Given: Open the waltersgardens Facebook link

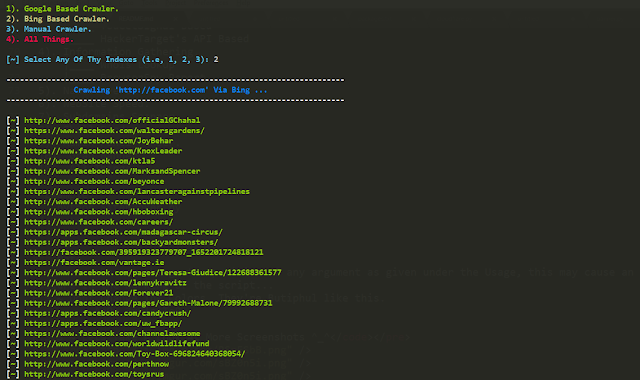Looking at the screenshot, I should click(114, 131).
